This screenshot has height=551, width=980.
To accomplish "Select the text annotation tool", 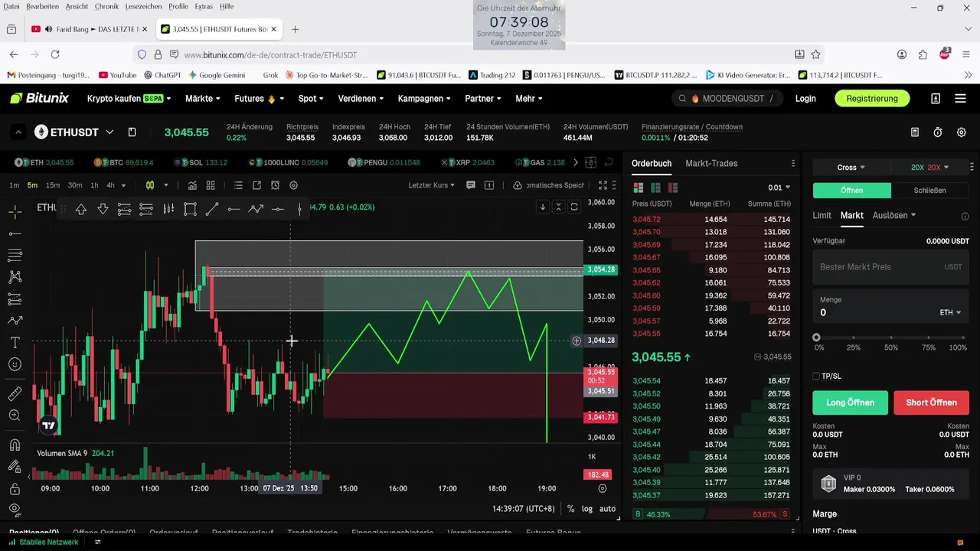I will [x=15, y=342].
